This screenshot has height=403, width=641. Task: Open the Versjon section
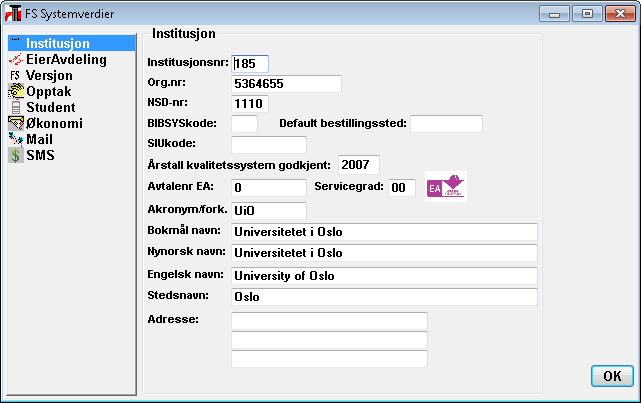(x=49, y=75)
